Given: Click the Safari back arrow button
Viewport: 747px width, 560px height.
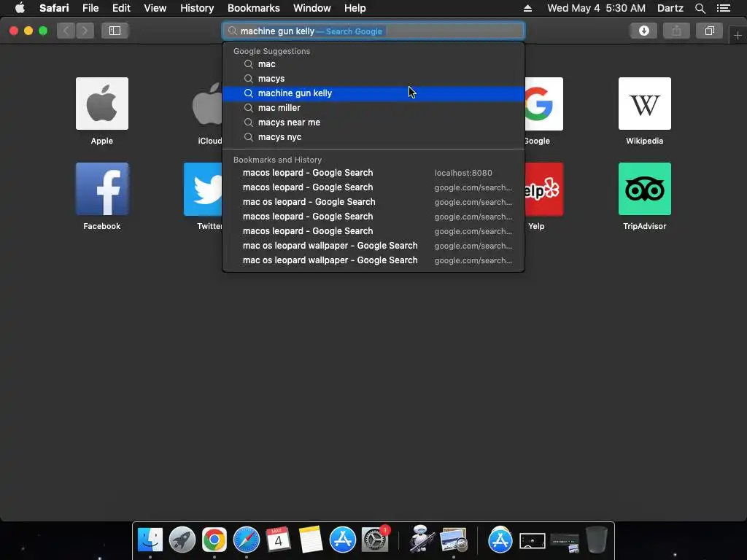Looking at the screenshot, I should coord(66,31).
